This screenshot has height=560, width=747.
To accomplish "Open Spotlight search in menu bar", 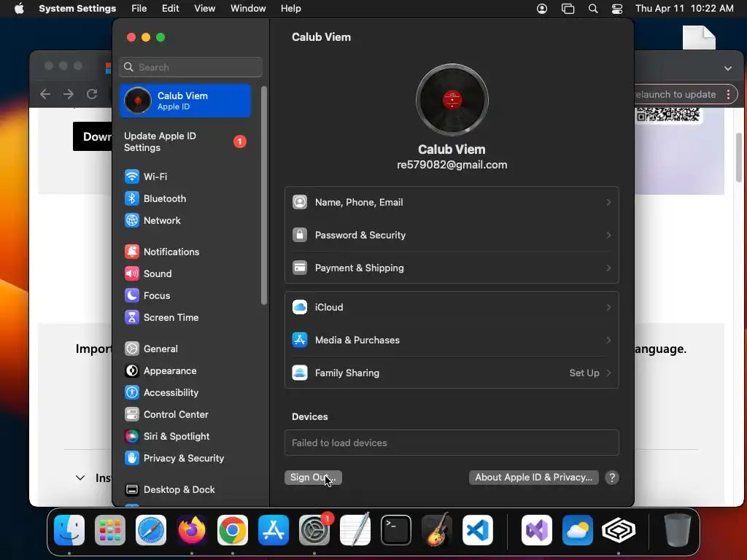I will pos(593,9).
